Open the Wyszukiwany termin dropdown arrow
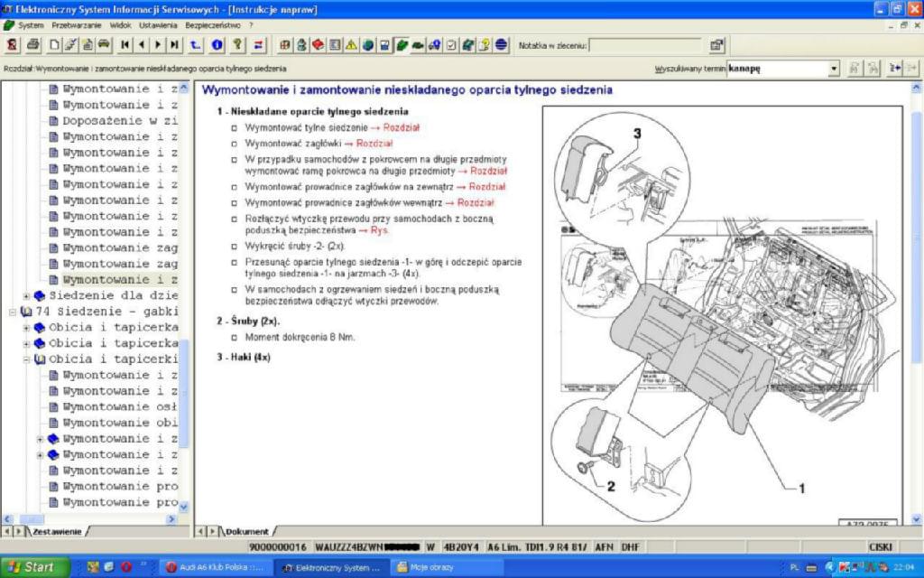Viewport: 924px width, 578px height. point(834,69)
